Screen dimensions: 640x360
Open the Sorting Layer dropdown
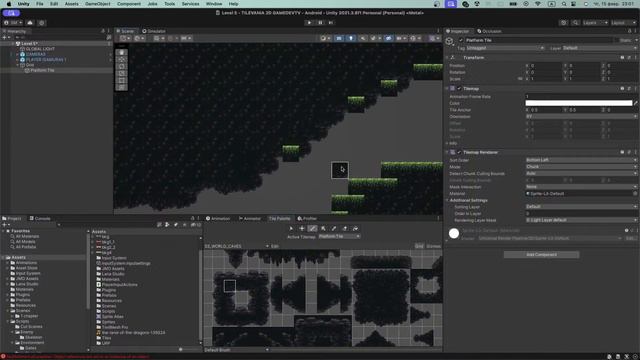pos(581,207)
